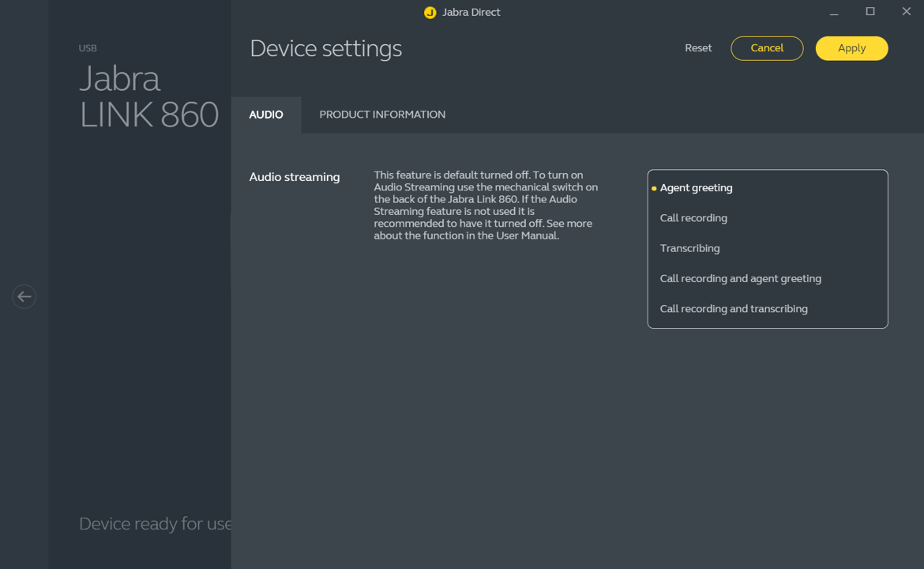Click the back arrow icon

[24, 296]
